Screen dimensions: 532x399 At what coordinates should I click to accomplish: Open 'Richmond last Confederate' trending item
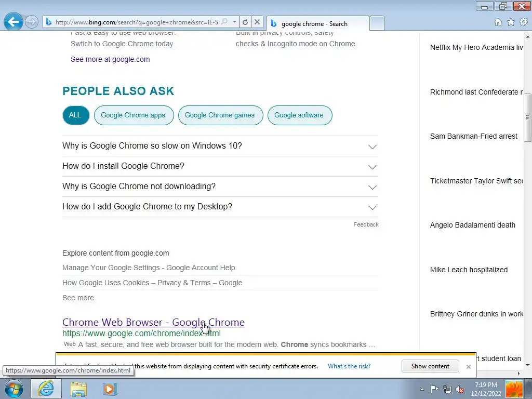tap(476, 92)
